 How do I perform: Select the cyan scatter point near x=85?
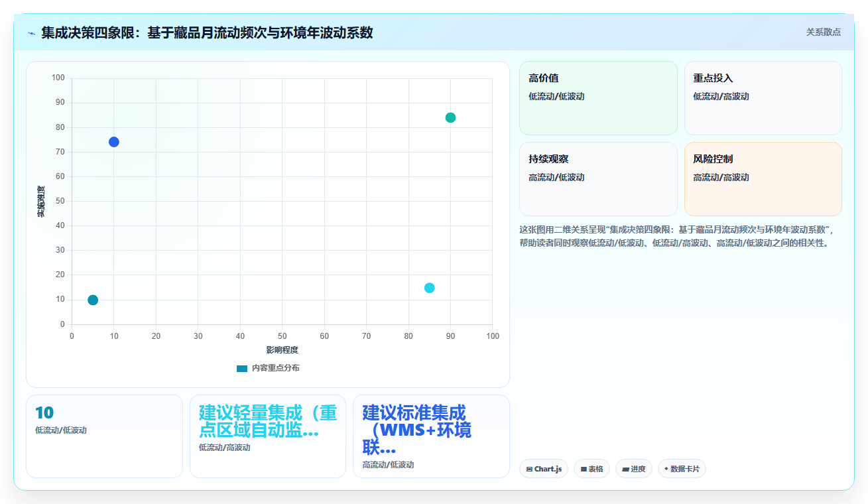pos(430,288)
